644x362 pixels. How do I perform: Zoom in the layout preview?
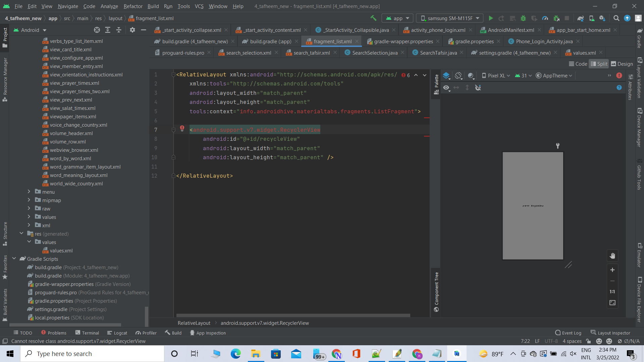pos(612,270)
